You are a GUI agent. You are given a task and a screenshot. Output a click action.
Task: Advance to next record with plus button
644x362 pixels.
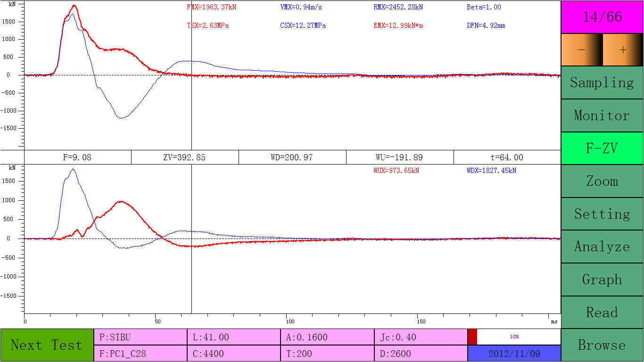click(x=623, y=50)
